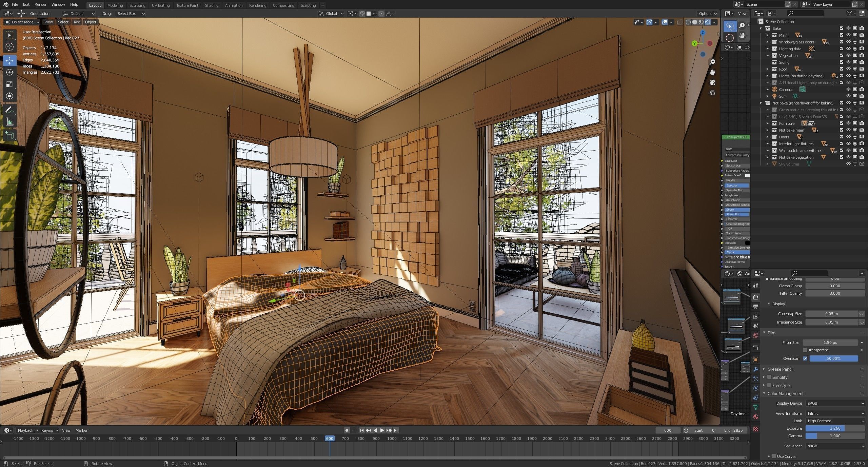Open the timeline Marker menu
Viewport: 868px width, 467px height.
pyautogui.click(x=81, y=430)
